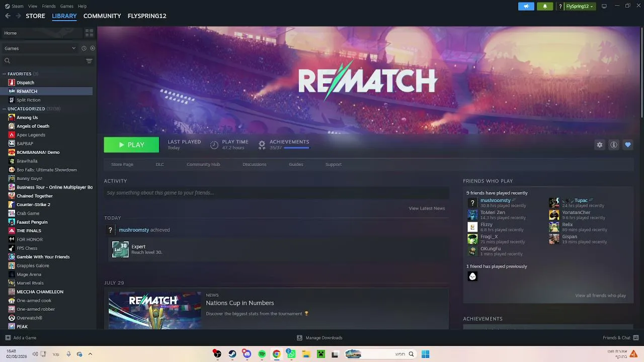Open Big Picture mode monitor icon
This screenshot has width=644, height=362.
604,6
